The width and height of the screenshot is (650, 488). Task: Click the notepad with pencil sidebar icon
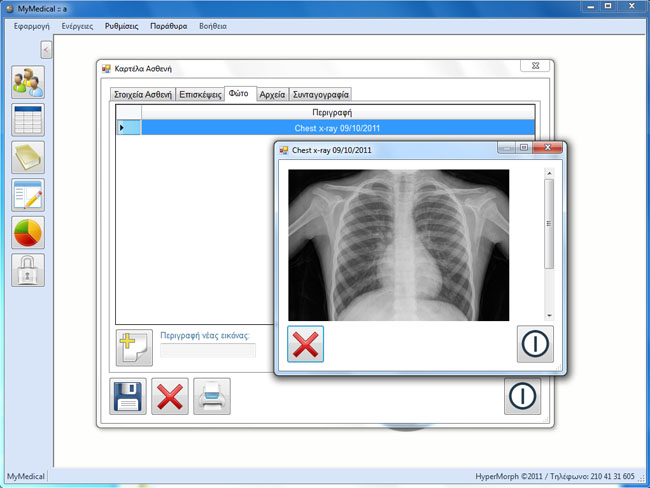point(28,195)
